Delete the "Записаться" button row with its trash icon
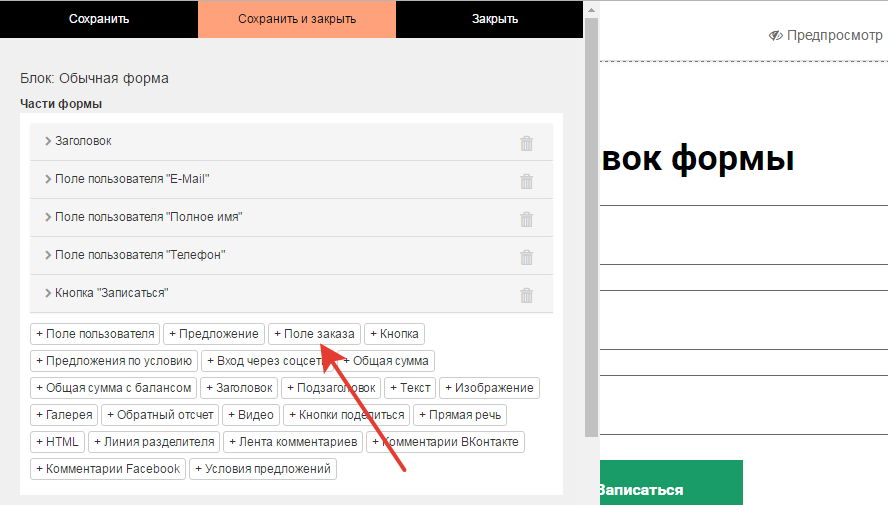The height and width of the screenshot is (505, 888). (526, 295)
